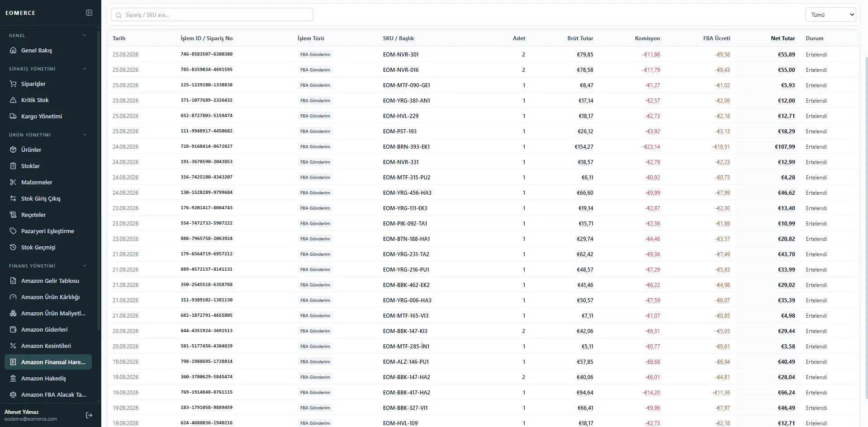
Task: Log out using the exit icon
Action: click(x=89, y=415)
